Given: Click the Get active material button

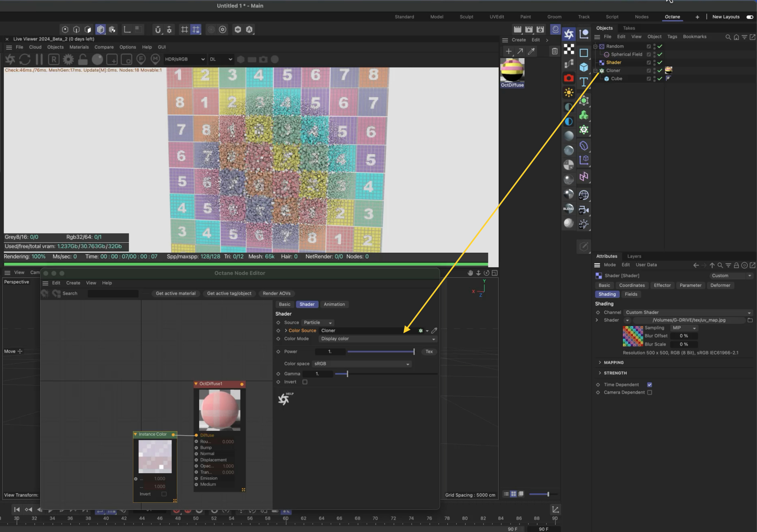Looking at the screenshot, I should coord(176,293).
